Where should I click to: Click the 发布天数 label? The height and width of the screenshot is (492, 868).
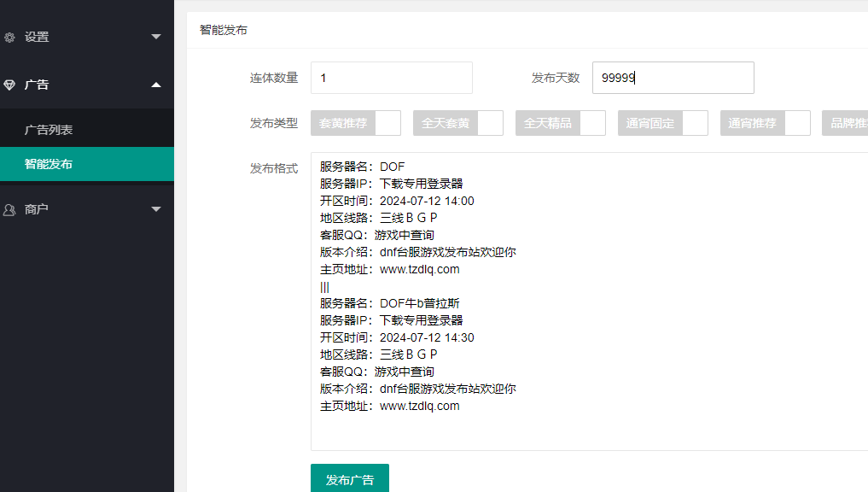click(556, 78)
